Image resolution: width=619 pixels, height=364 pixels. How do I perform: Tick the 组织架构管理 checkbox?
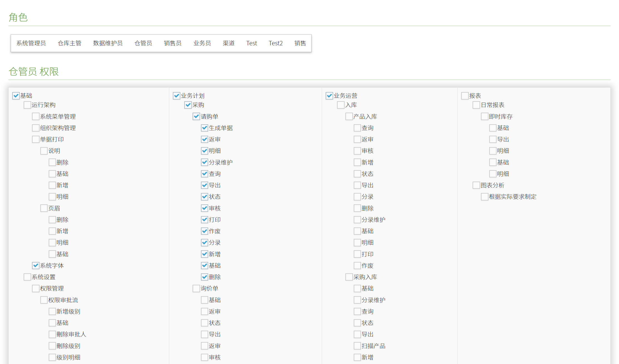pyautogui.click(x=36, y=128)
